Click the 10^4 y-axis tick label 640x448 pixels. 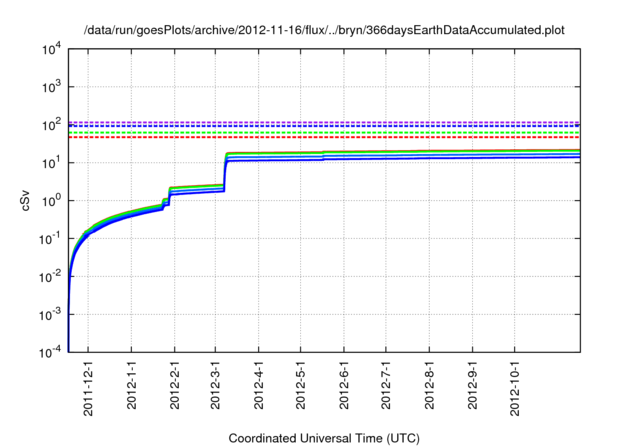click(x=51, y=49)
